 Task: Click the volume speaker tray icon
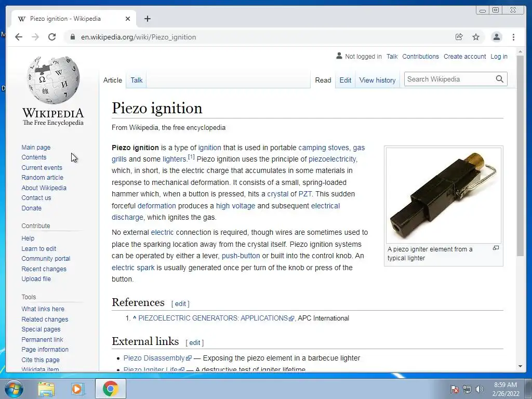click(479, 389)
